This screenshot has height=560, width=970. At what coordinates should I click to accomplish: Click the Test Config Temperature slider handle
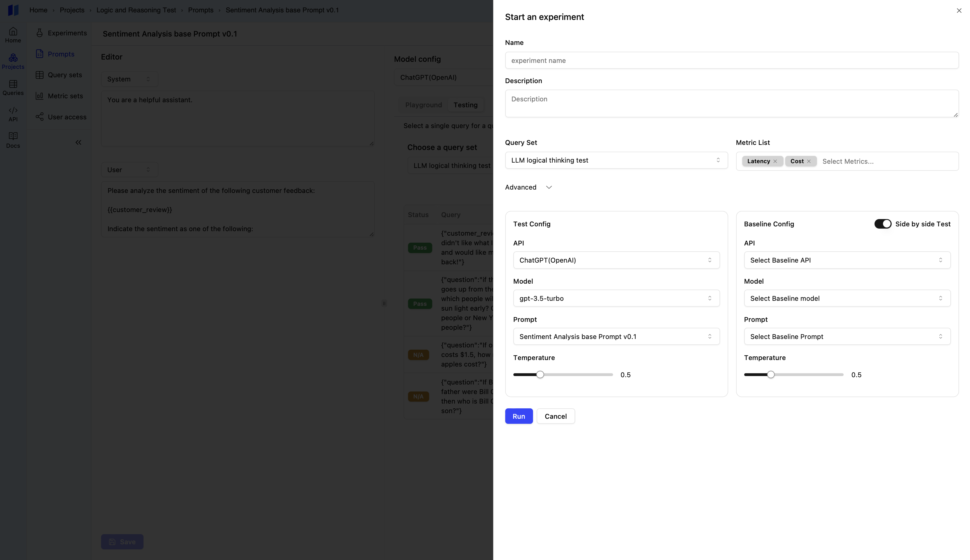tap(540, 375)
